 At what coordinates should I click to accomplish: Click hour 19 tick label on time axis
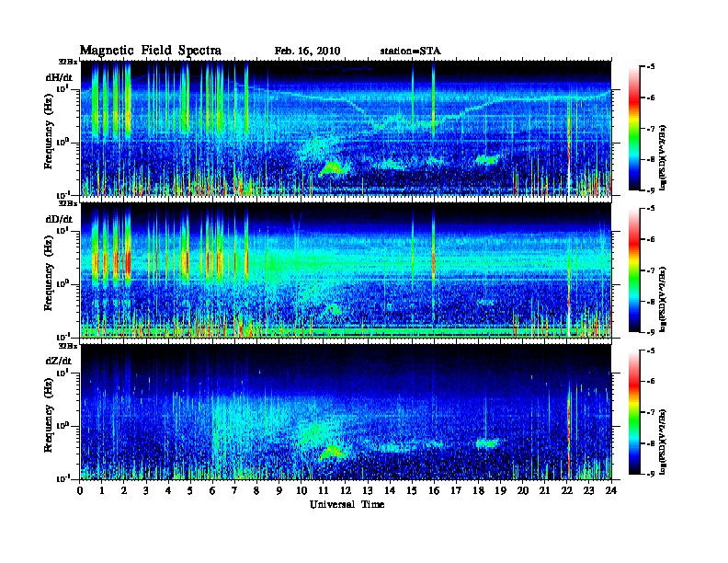[500, 490]
